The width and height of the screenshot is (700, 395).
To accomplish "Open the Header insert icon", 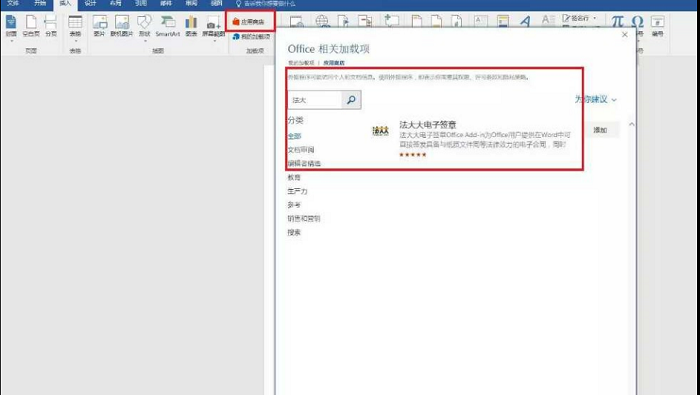I will point(417,21).
